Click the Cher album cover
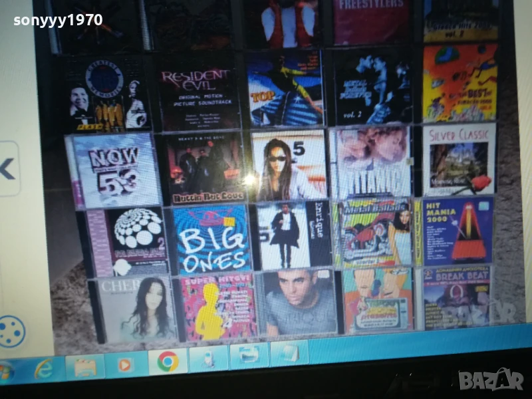Viewport: 532px width, 399px height. click(x=138, y=311)
